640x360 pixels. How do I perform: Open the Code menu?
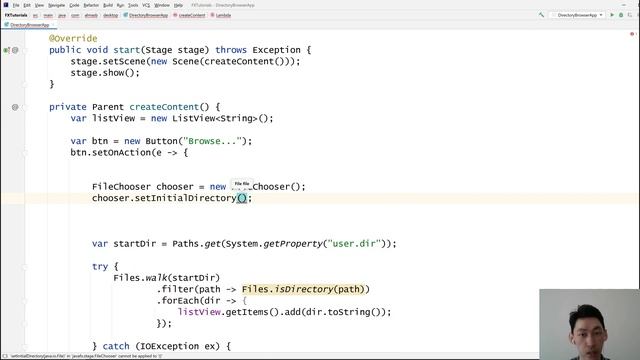[74, 5]
